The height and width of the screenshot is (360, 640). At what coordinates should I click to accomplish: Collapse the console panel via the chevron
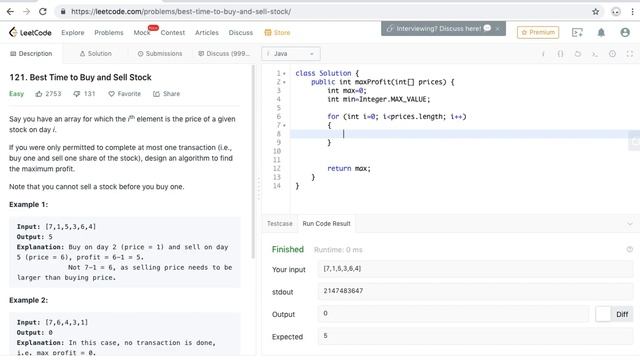(630, 224)
